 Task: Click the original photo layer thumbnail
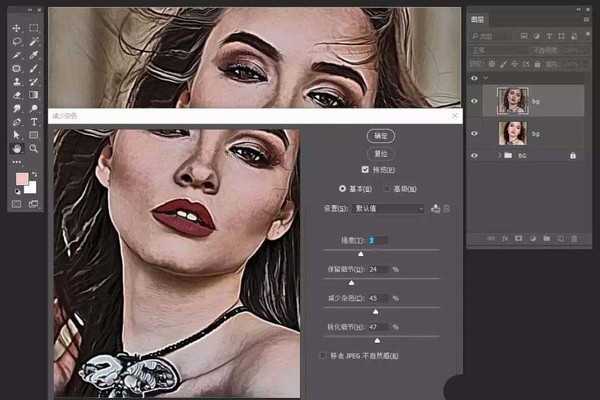pos(513,133)
